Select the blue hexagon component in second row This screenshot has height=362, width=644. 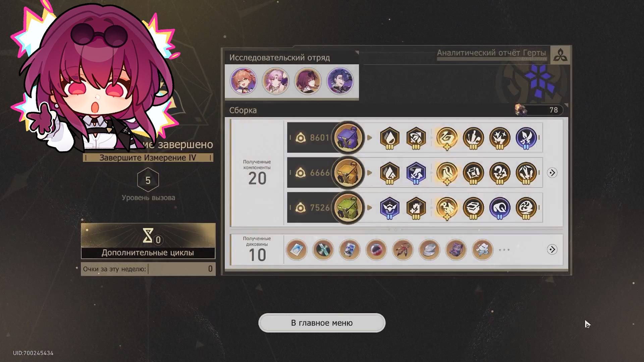tap(416, 173)
